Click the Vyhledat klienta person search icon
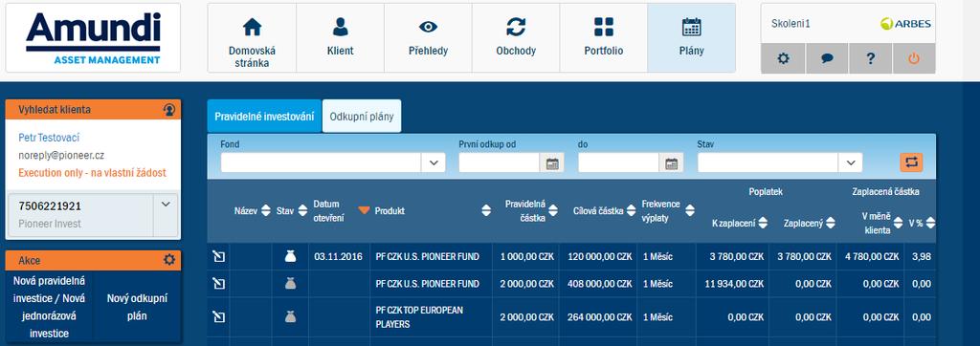Screen dimensions: 980x346 tap(168, 109)
